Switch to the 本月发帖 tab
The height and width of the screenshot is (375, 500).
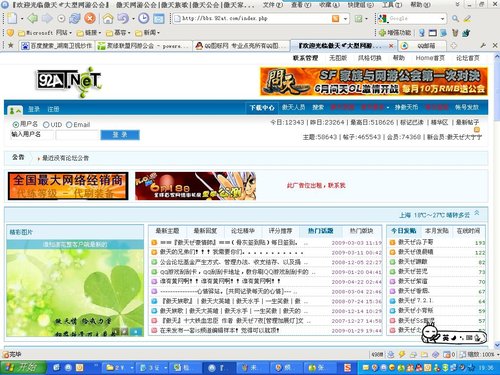click(x=437, y=231)
